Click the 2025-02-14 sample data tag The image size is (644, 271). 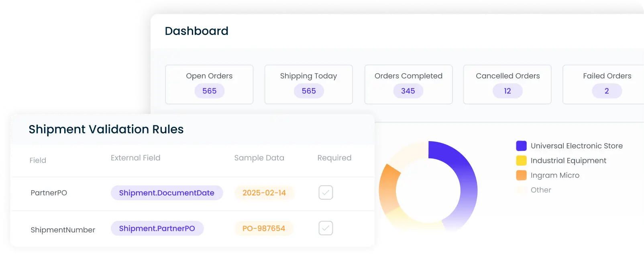pos(264,193)
